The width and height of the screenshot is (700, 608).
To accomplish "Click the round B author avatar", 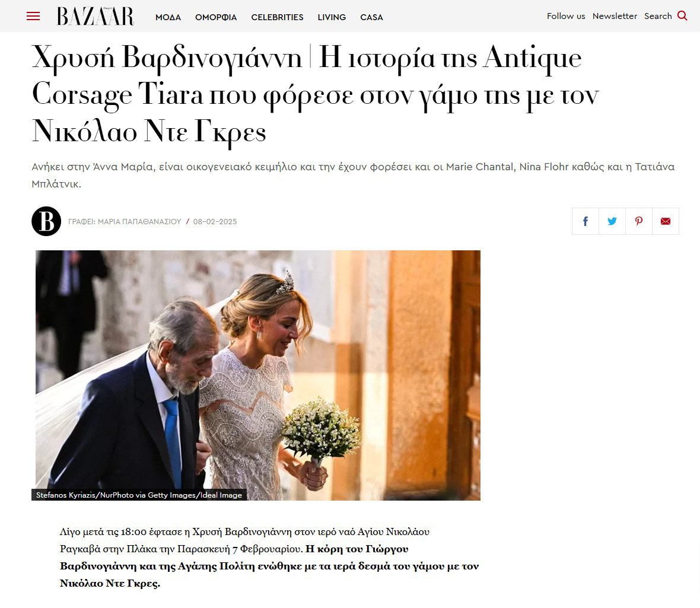I will (x=46, y=221).
